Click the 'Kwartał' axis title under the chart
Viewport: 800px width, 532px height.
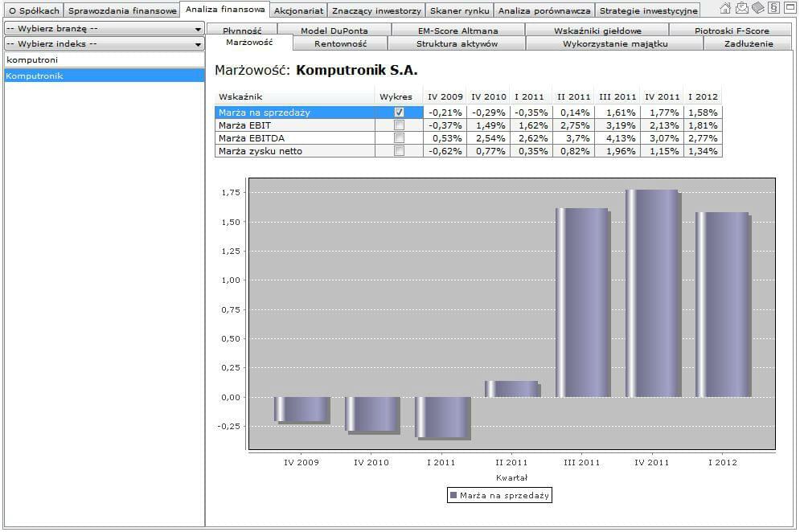[511, 478]
